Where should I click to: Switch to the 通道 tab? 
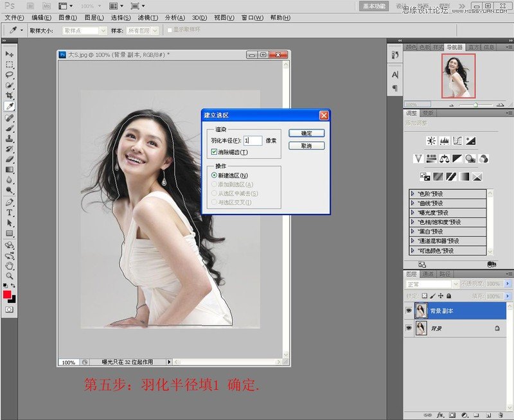point(427,274)
